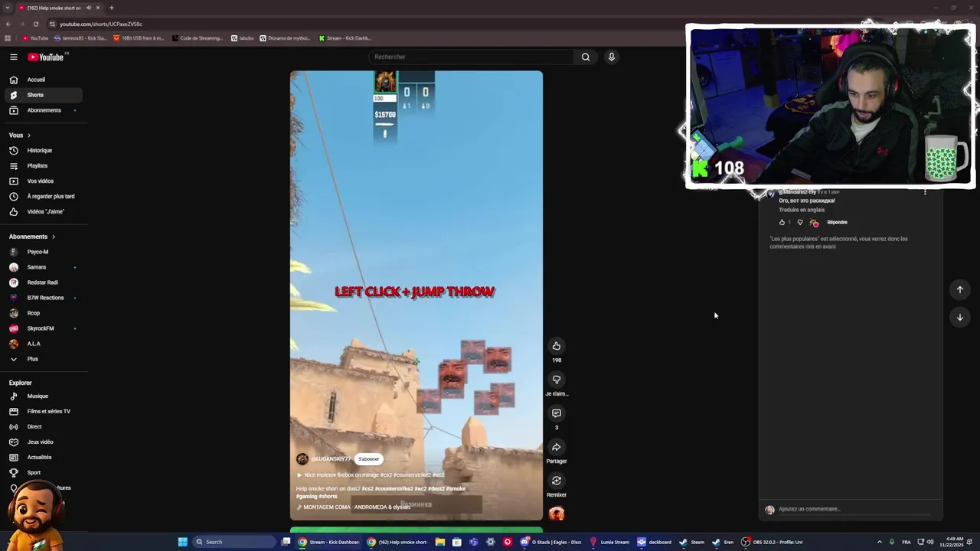The image size is (980, 551).
Task: Open Direct in Explorer section
Action: pyautogui.click(x=43, y=426)
